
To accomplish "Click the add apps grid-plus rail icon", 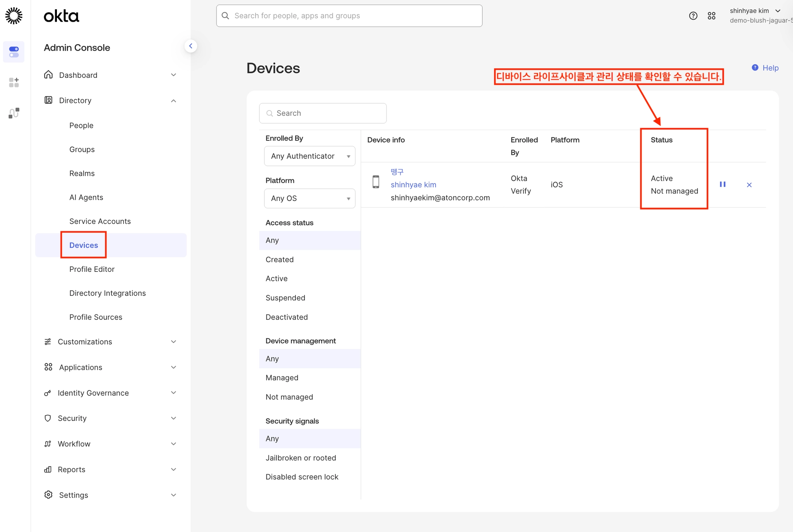I will click(14, 82).
